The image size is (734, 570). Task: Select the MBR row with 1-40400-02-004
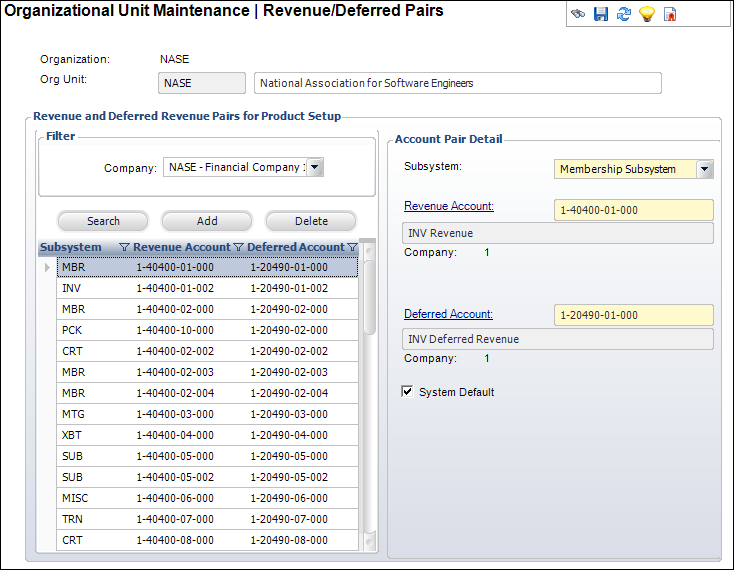coord(207,393)
